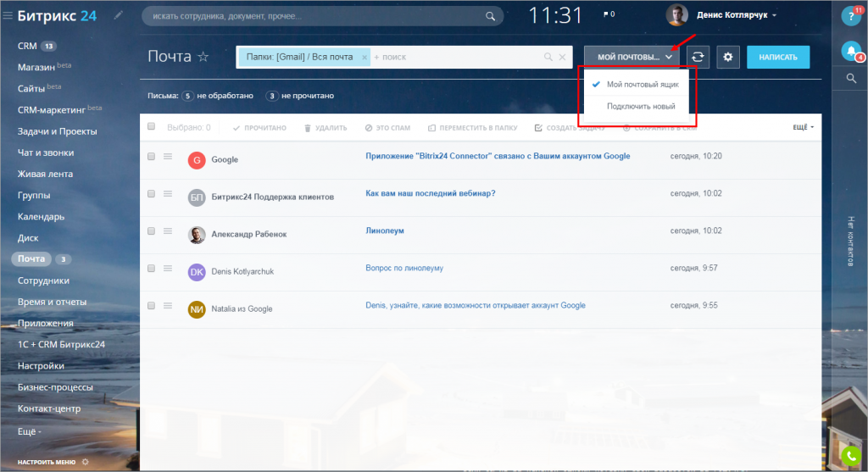Viewport: 868px width, 472px height.
Task: Open mail settings gear icon
Action: click(728, 57)
